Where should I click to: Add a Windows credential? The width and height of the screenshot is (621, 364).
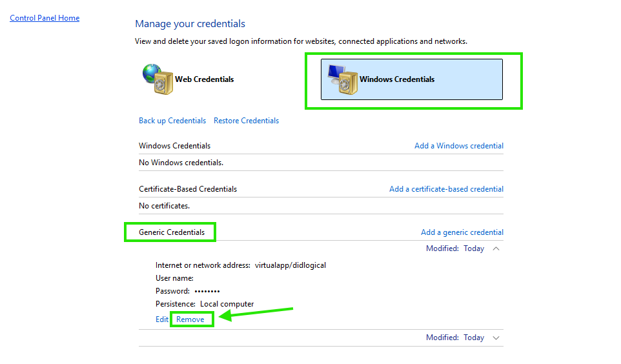click(459, 146)
